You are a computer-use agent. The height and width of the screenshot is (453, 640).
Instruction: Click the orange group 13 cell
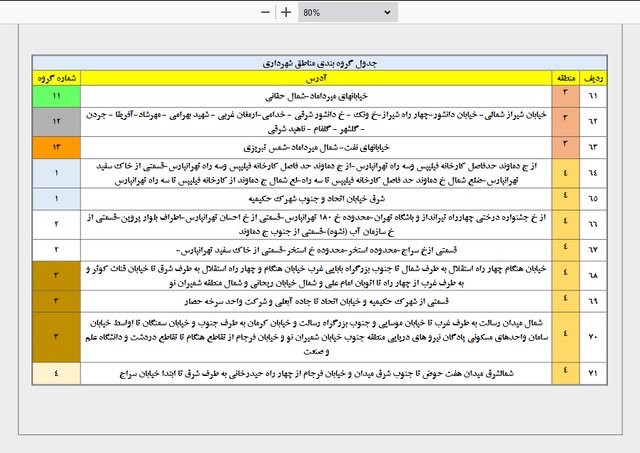click(57, 147)
